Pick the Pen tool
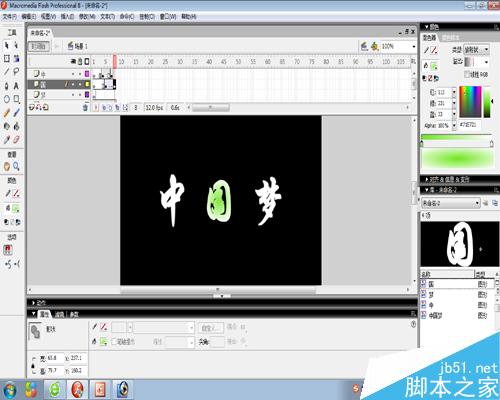Screen dimensions: 500x400 click(7, 86)
